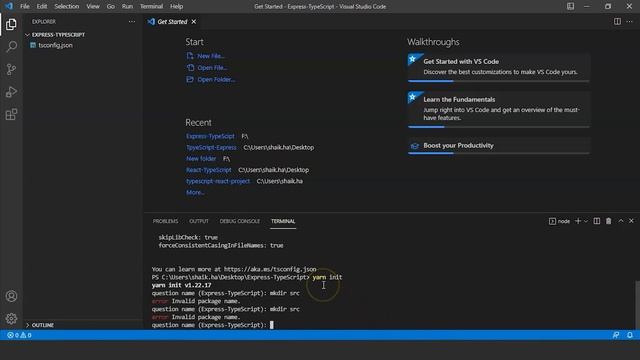Open the Terminal menu

click(151, 6)
